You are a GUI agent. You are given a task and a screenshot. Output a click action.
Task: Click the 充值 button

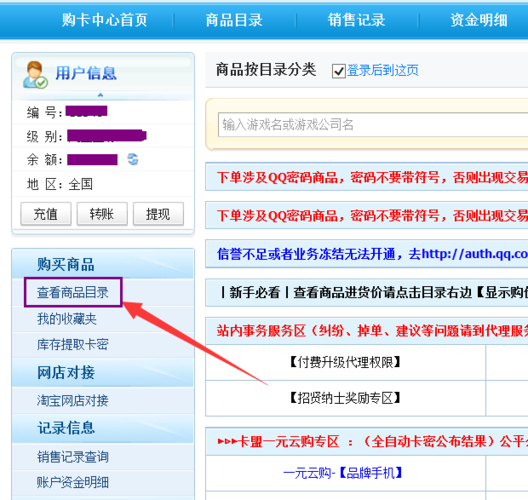coord(46,214)
